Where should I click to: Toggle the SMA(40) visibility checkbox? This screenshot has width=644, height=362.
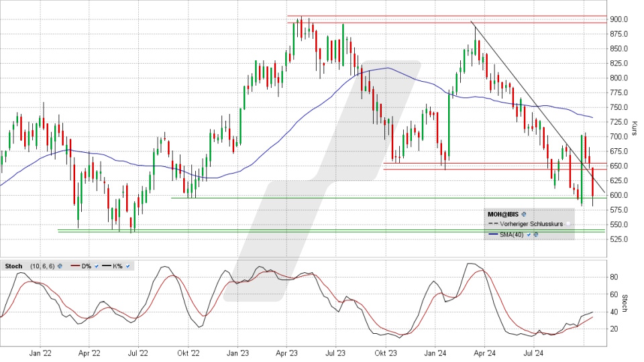(x=529, y=235)
